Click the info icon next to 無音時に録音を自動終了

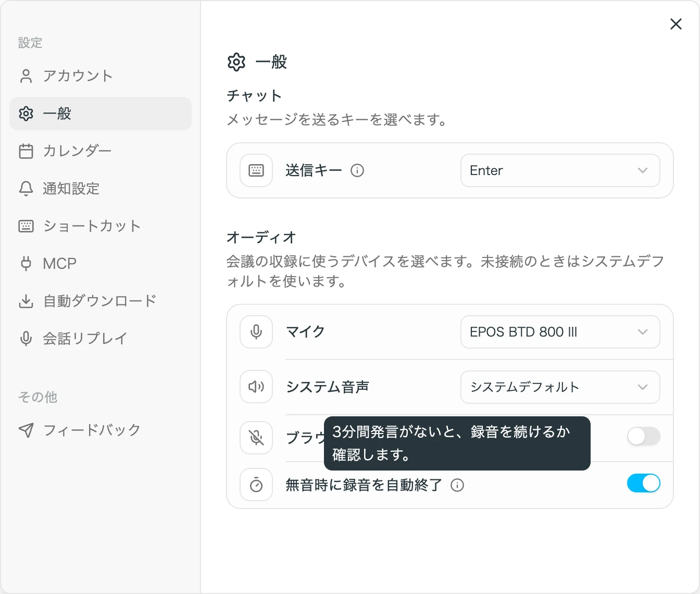[x=457, y=485]
